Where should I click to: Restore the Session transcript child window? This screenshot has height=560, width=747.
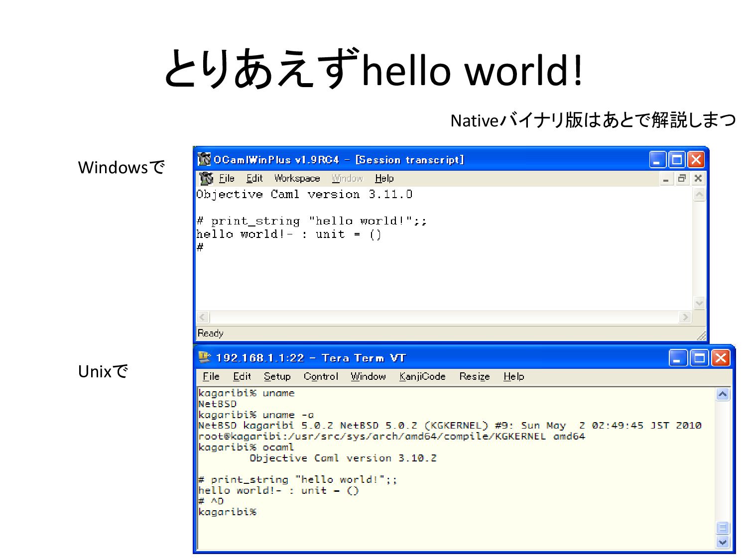[x=682, y=178]
